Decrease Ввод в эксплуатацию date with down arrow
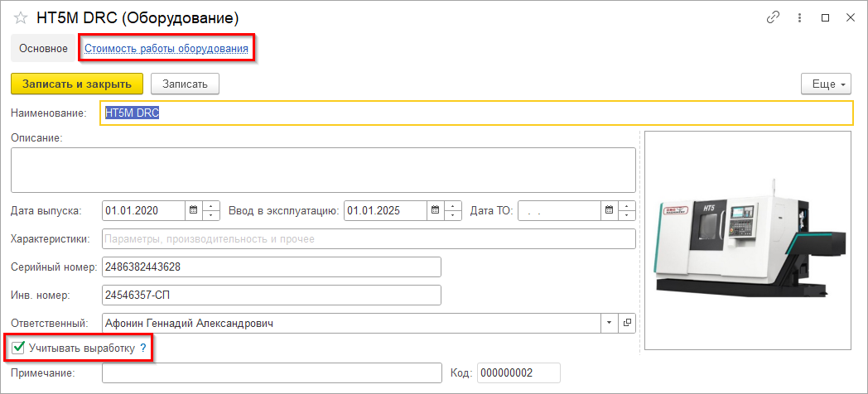The image size is (868, 394). [453, 215]
